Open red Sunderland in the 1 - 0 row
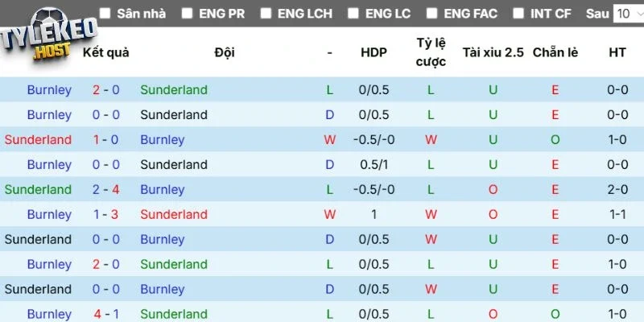The width and height of the screenshot is (644, 322). coord(38,140)
